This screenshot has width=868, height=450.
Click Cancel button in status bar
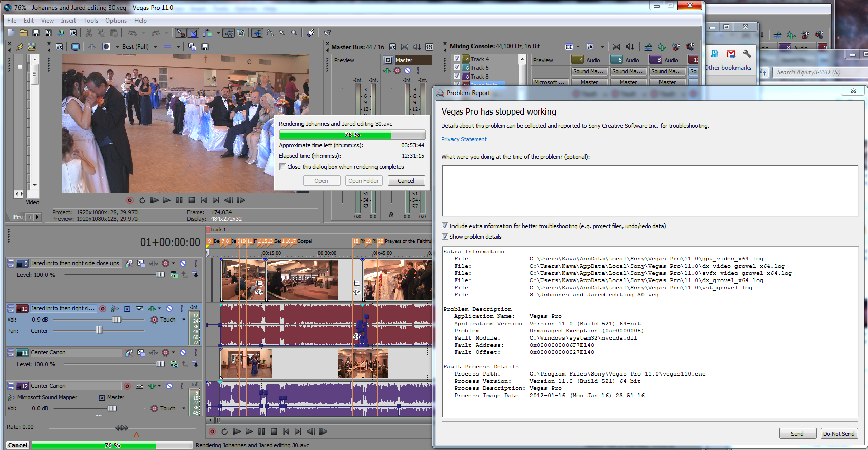(18, 445)
